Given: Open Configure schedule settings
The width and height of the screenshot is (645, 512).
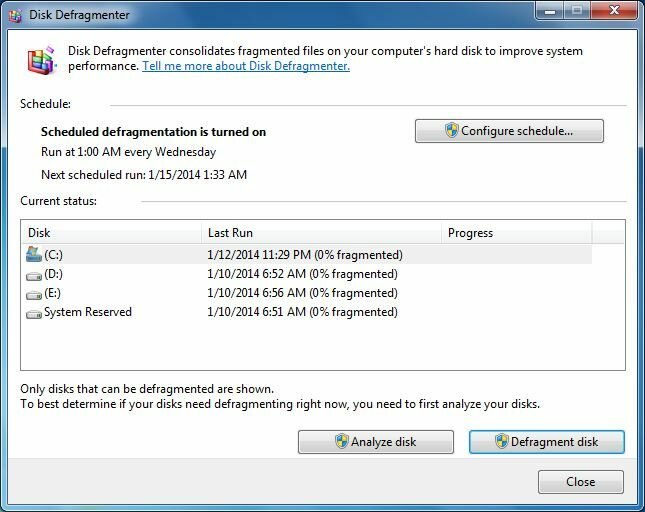Looking at the screenshot, I should point(509,131).
